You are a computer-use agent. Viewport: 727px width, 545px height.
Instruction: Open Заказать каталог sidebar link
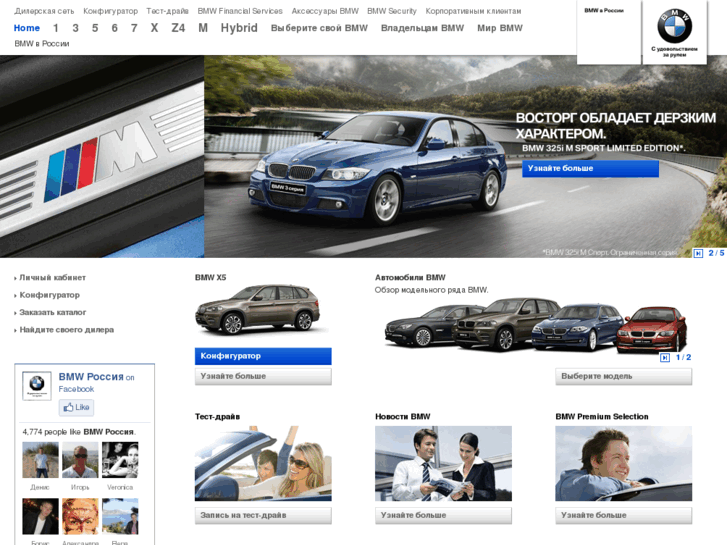[x=52, y=313]
